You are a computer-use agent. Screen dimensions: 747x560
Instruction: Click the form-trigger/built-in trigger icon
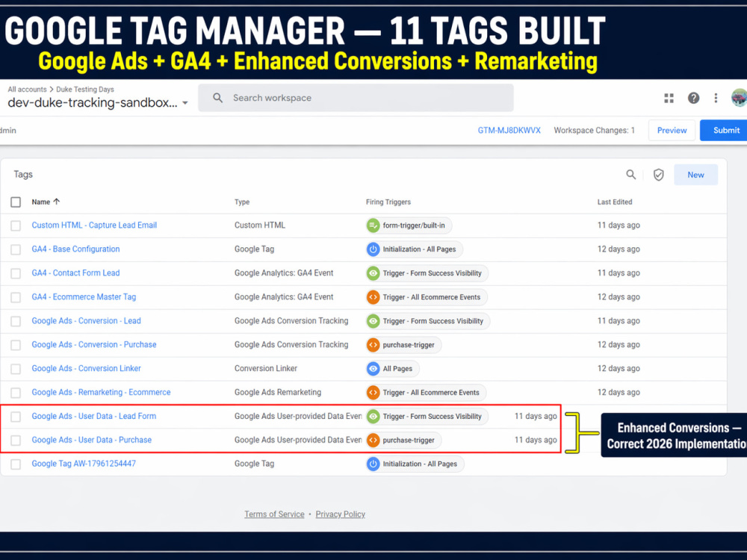pyautogui.click(x=373, y=225)
